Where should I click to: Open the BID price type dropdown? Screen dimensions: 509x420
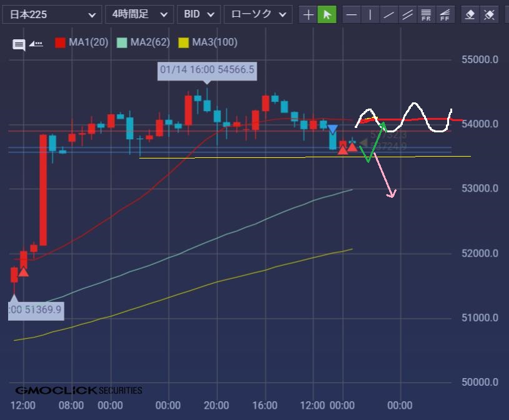click(x=199, y=14)
